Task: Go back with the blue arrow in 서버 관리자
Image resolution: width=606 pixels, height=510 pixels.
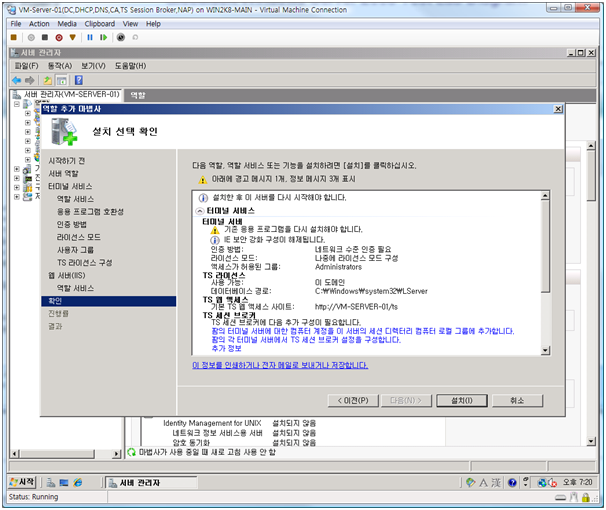Action: [17, 80]
